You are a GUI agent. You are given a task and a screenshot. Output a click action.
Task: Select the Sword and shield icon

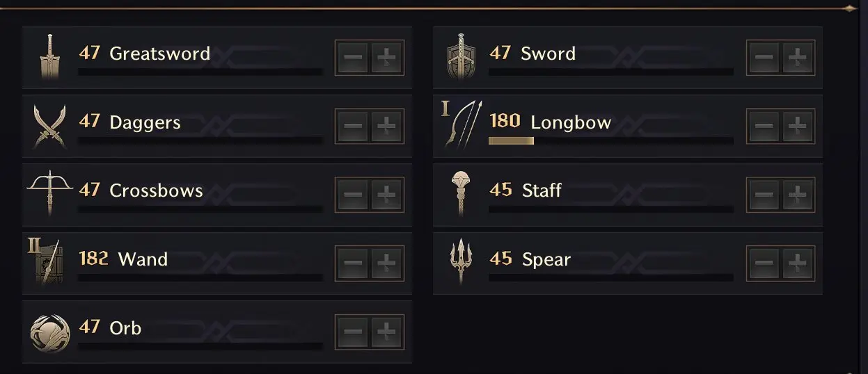pyautogui.click(x=460, y=57)
